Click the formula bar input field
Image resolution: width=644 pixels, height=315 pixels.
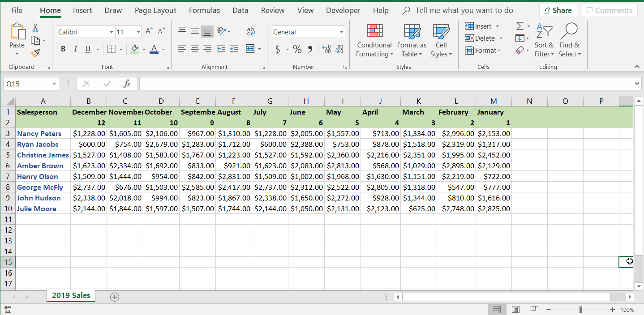(x=385, y=84)
